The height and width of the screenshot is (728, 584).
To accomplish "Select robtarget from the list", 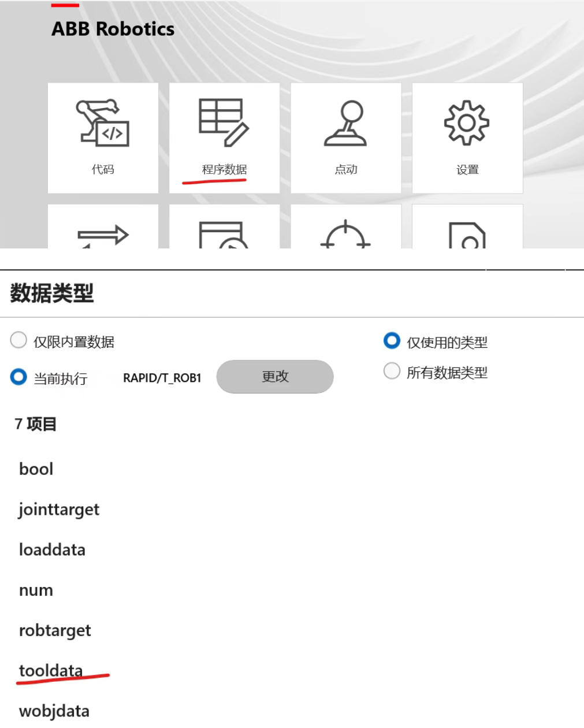I will (55, 631).
